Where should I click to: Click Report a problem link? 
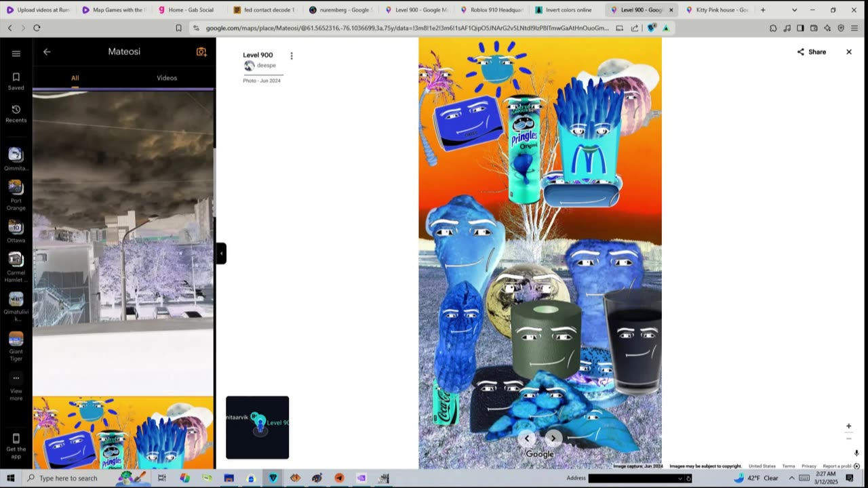click(x=837, y=466)
